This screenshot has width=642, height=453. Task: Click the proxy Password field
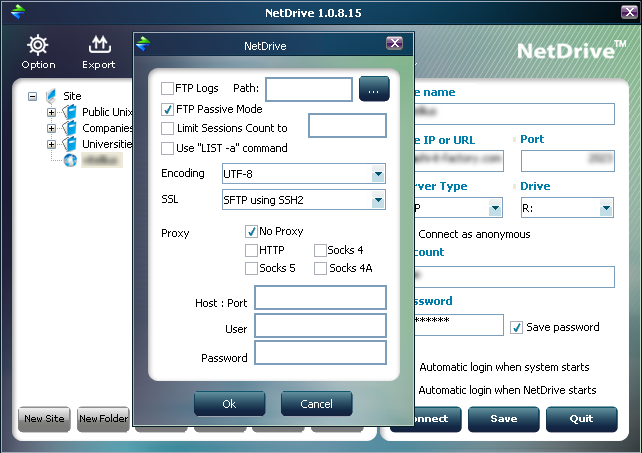click(320, 353)
